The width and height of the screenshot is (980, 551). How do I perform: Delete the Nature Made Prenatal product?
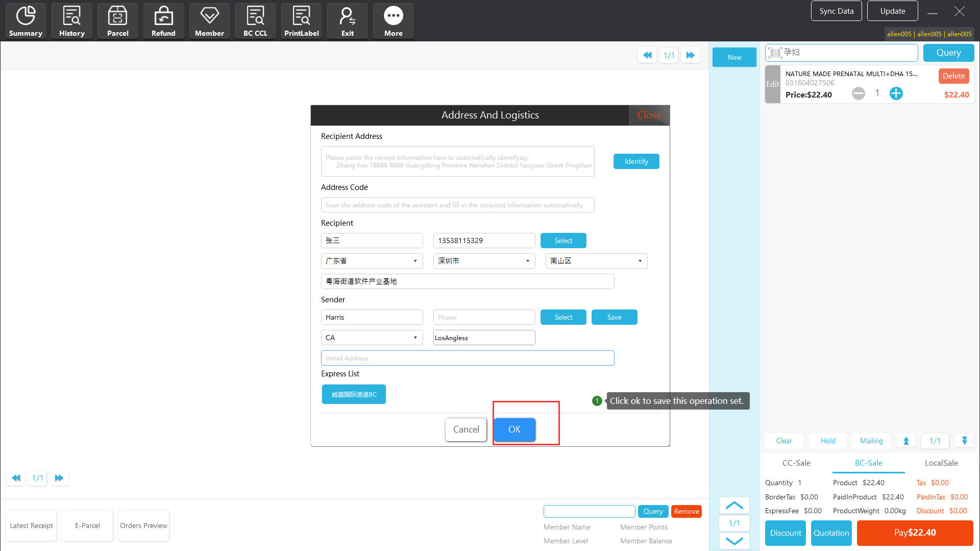953,76
